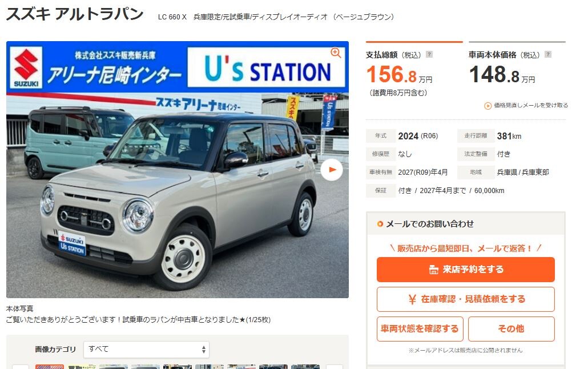Open the help icon beside 支払総額
Screen dimensions: 588x369
(429, 54)
